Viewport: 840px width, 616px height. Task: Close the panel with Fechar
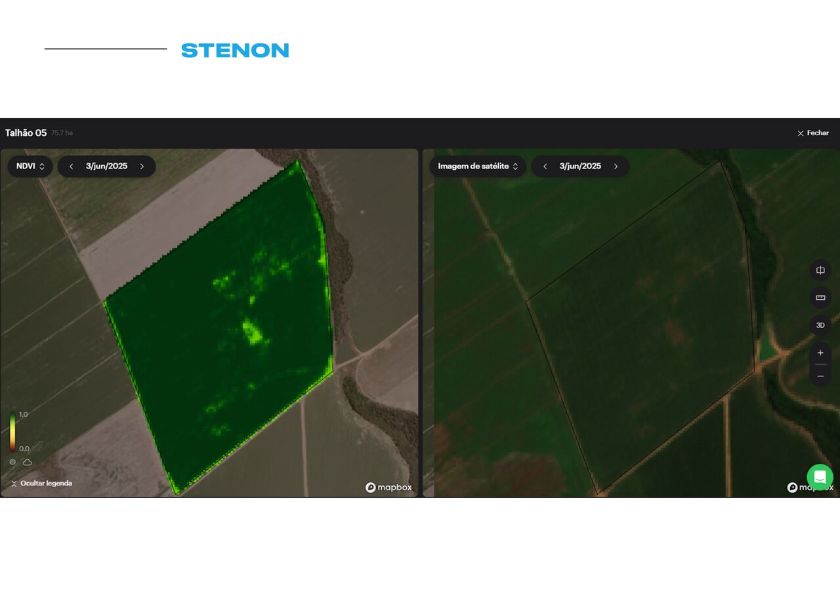coord(812,133)
